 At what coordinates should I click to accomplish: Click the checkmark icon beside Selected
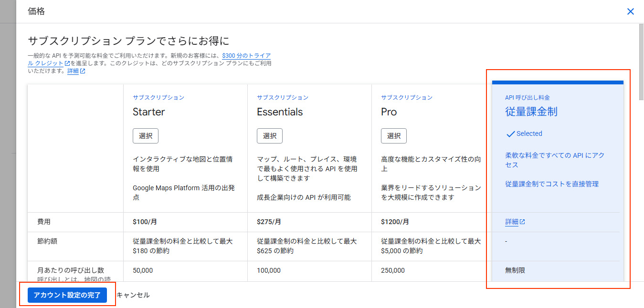click(510, 134)
